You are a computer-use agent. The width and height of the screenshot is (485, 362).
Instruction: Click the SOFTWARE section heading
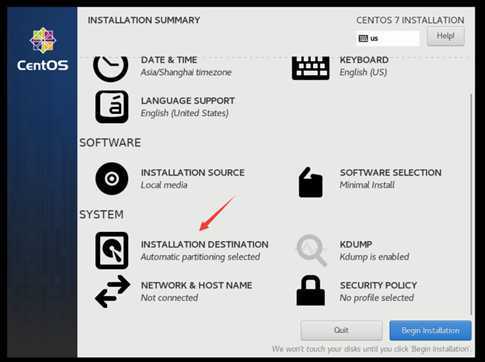(x=110, y=143)
